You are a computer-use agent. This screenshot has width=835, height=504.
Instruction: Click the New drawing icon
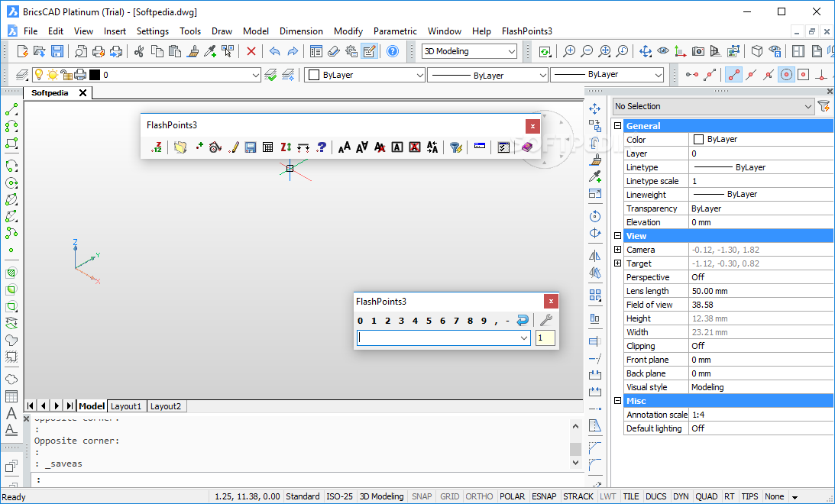22,51
